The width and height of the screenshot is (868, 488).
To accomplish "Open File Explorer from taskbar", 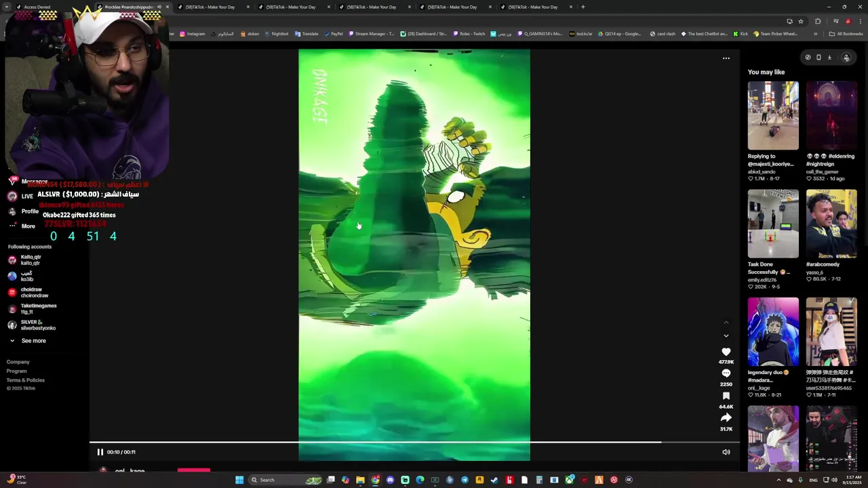I will [x=360, y=480].
